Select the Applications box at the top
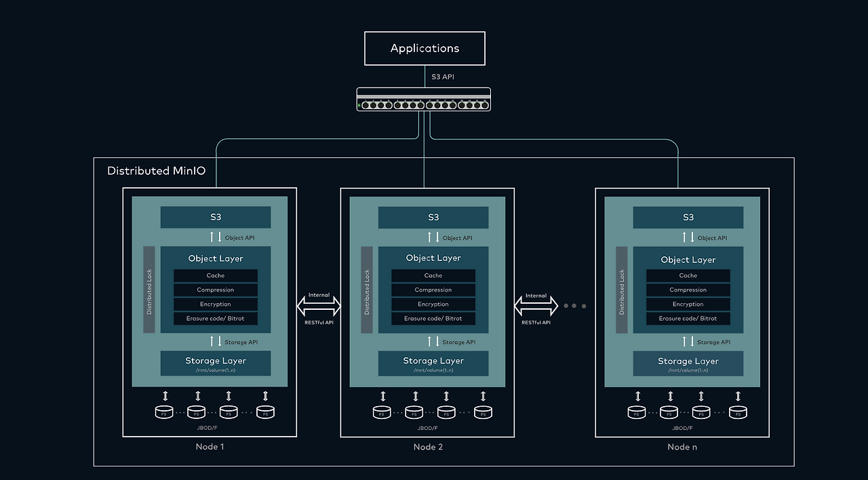The height and width of the screenshot is (480, 868). point(425,48)
